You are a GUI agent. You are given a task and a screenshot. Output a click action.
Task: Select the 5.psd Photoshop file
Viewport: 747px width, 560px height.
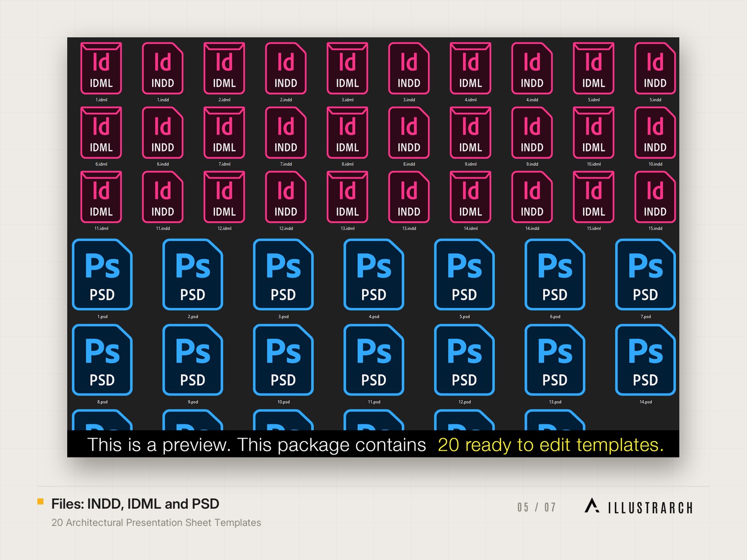pos(465,274)
